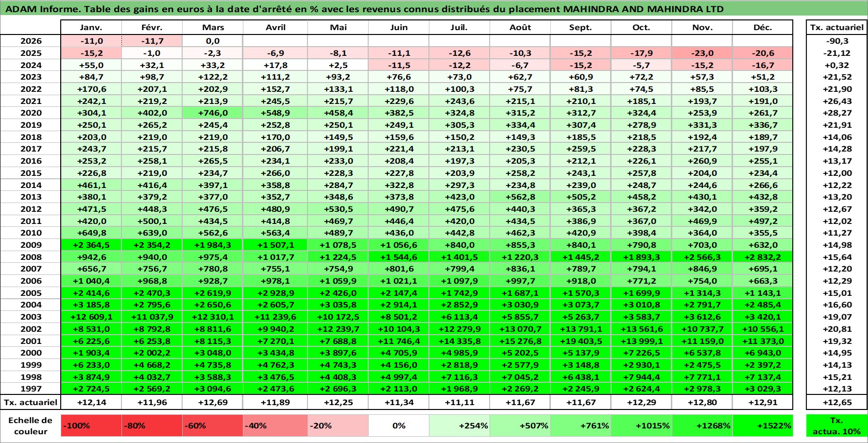
Task: Select the Juin column header
Action: tap(399, 27)
